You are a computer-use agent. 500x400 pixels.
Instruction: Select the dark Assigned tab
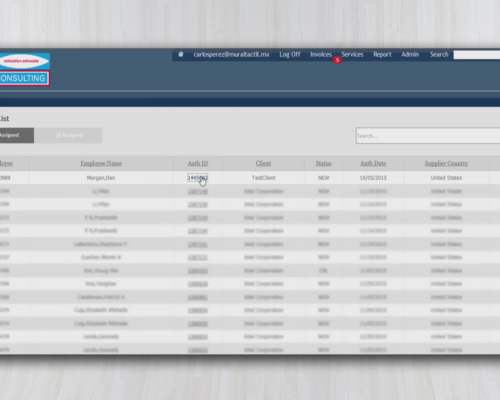[17, 135]
